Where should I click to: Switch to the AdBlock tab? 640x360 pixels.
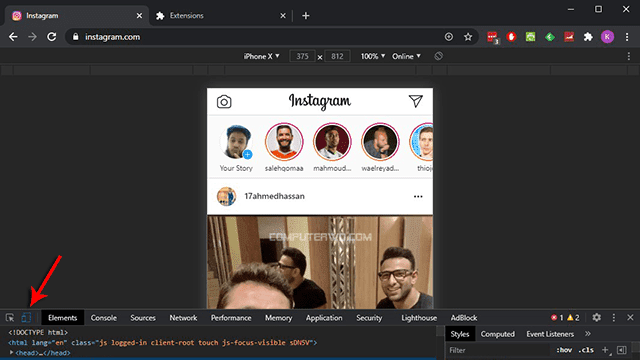click(464, 318)
